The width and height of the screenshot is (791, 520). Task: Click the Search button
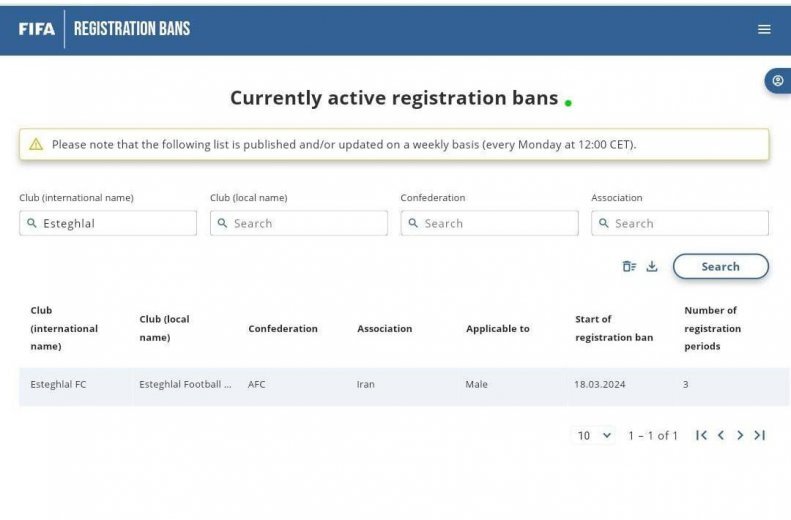[720, 267]
